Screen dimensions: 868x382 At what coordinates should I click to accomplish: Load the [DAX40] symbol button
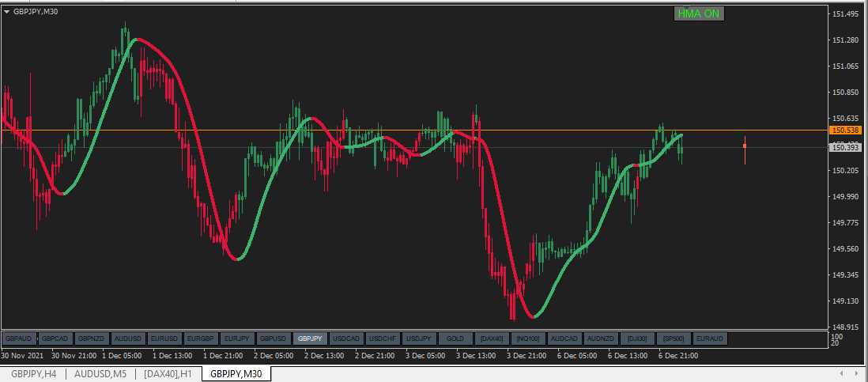[492, 339]
